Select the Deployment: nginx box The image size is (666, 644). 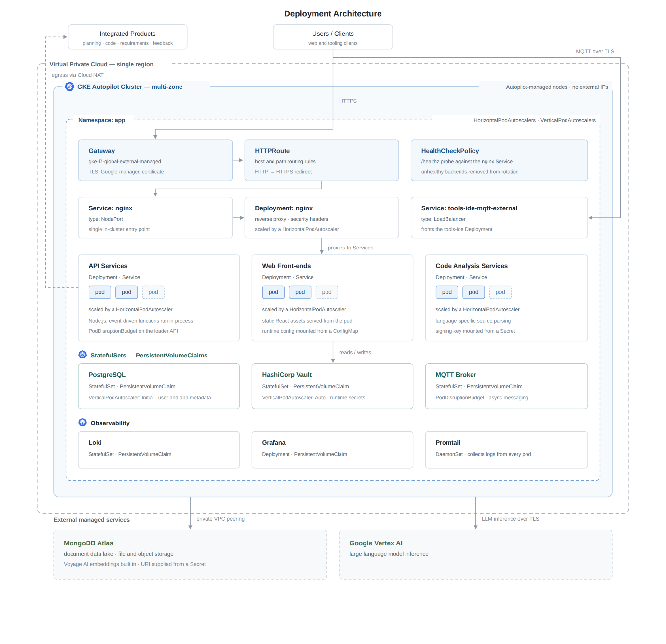[x=321, y=218]
